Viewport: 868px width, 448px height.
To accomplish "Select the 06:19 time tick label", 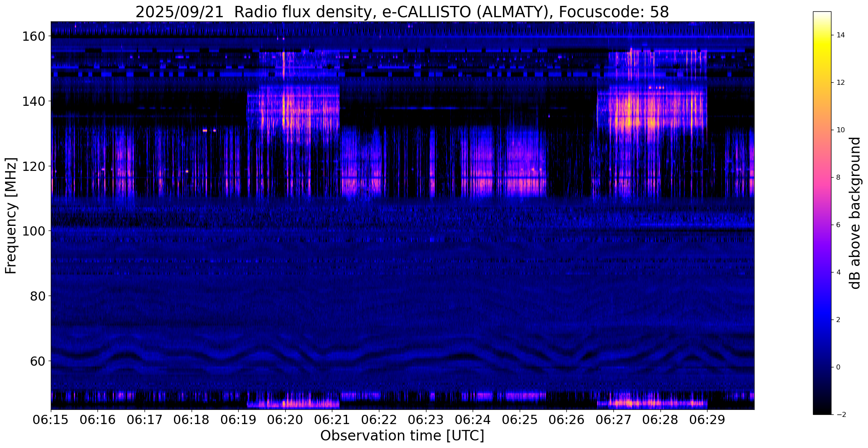I will [x=239, y=419].
